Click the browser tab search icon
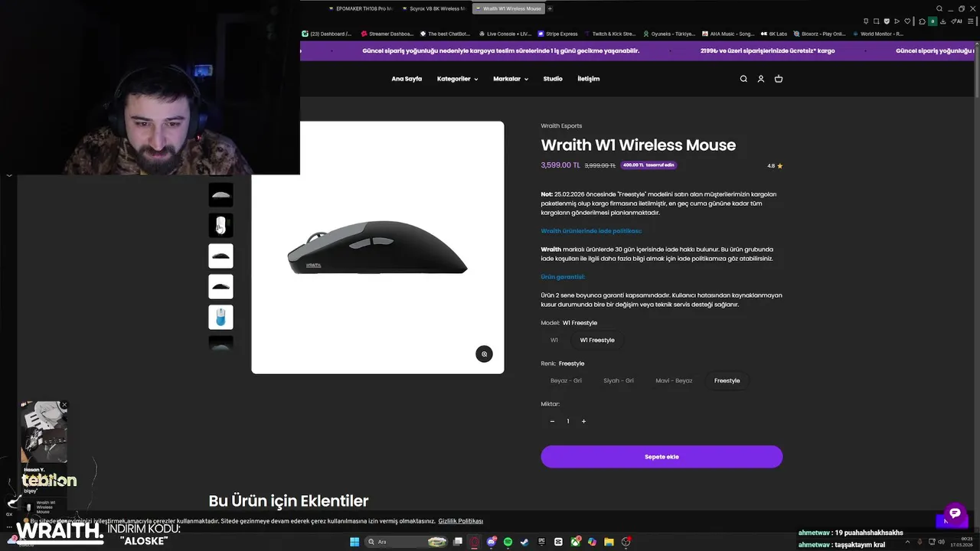This screenshot has height=551, width=980. [939, 8]
